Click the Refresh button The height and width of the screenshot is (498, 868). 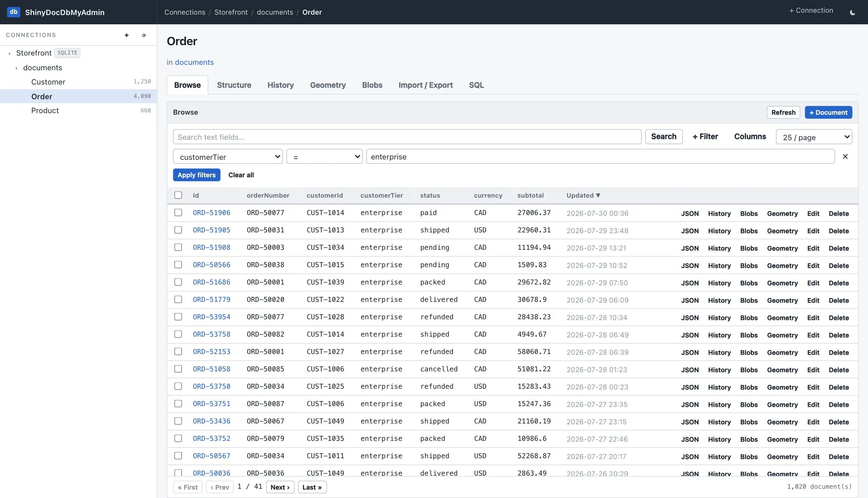[x=783, y=112]
